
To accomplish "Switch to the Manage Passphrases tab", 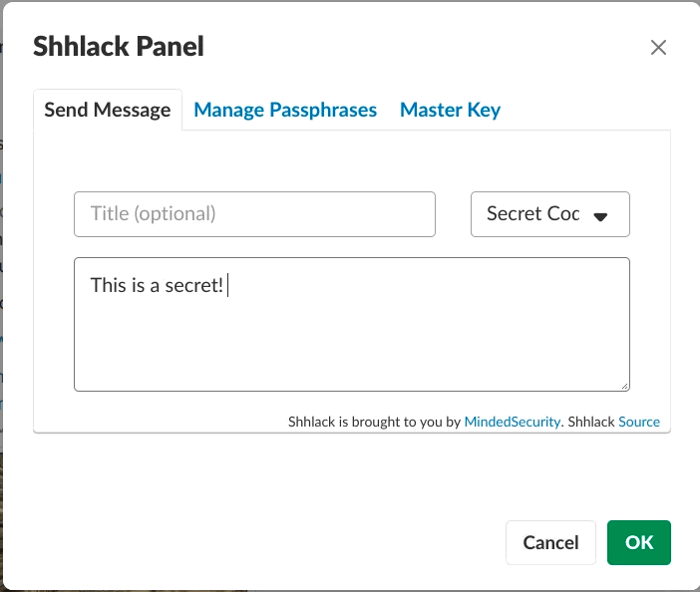I will pos(285,110).
